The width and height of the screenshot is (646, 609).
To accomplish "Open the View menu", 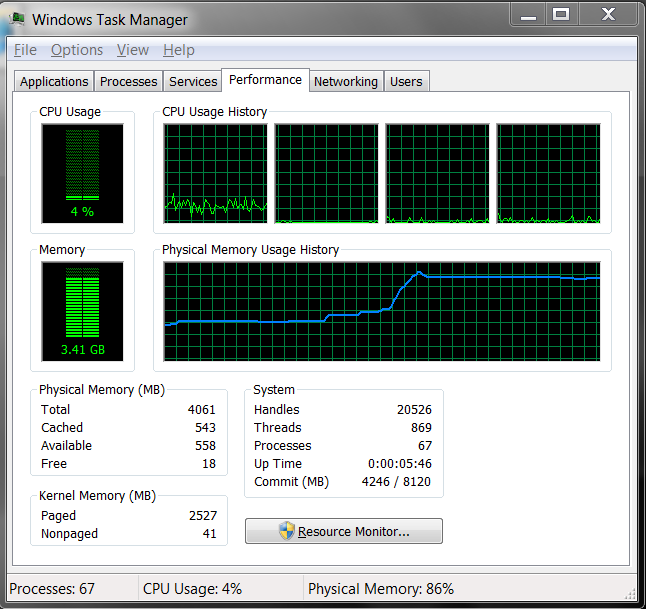I will point(133,50).
